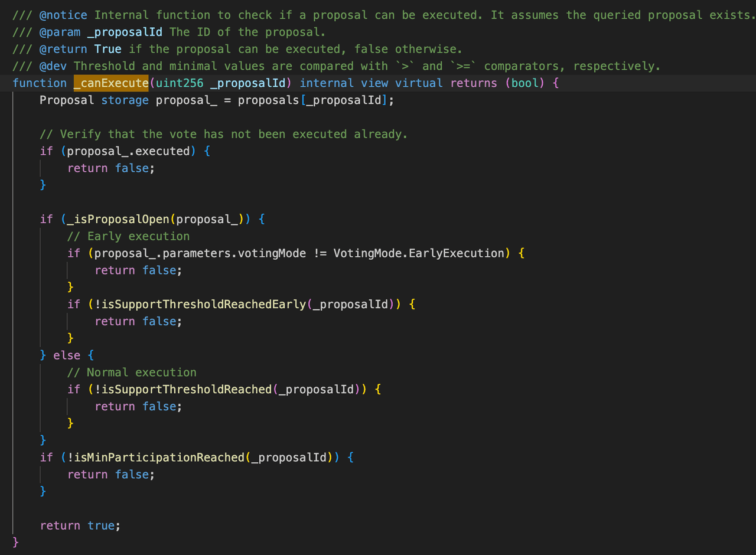Click the 'view' modifier keyword

374,83
